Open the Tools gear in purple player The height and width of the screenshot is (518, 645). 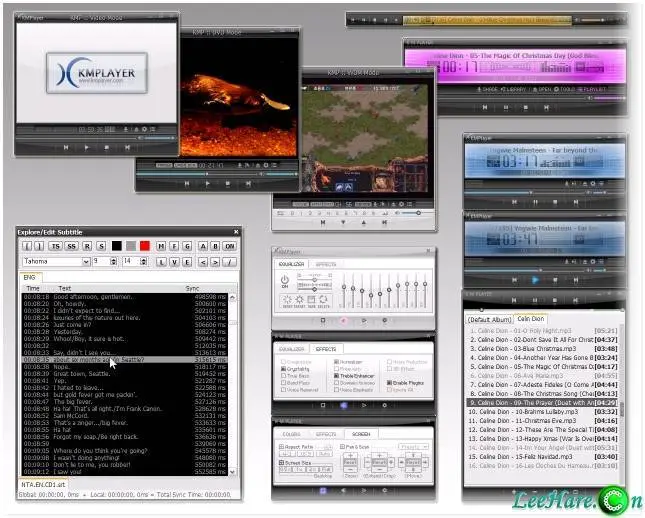[x=556, y=89]
